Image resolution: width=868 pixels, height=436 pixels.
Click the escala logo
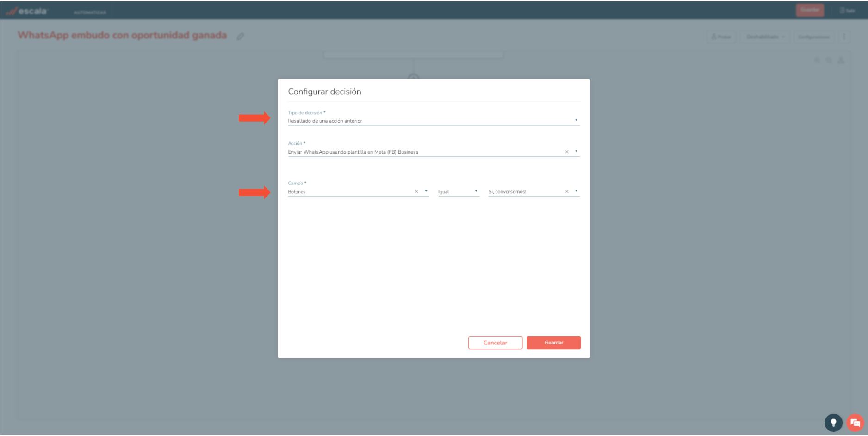coord(27,11)
